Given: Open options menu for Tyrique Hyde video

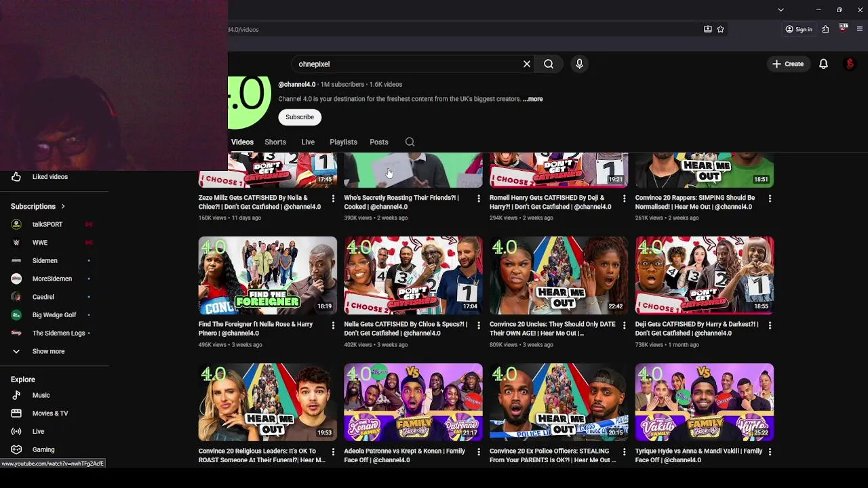Looking at the screenshot, I should (x=770, y=452).
